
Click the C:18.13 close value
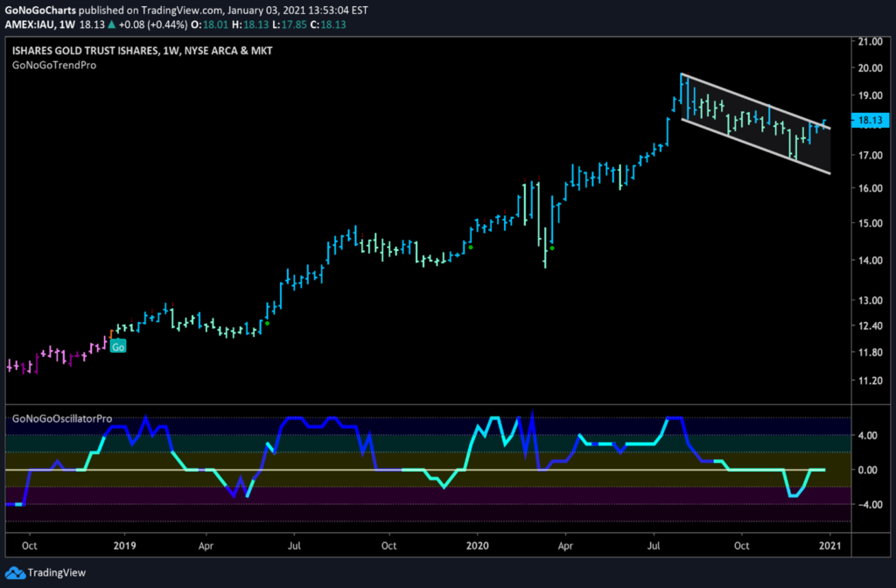[328, 24]
